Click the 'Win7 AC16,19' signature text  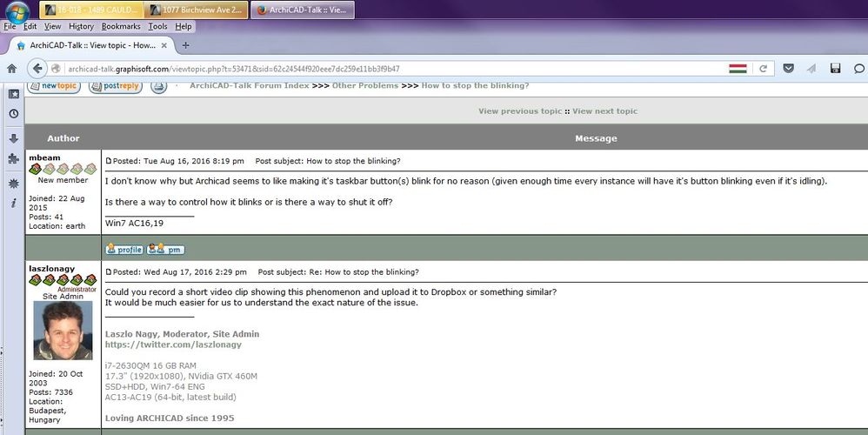(135, 223)
